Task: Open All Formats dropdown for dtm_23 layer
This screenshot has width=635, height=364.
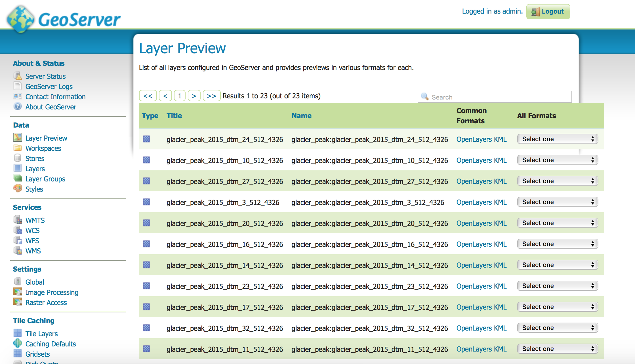Action: pyautogui.click(x=558, y=286)
